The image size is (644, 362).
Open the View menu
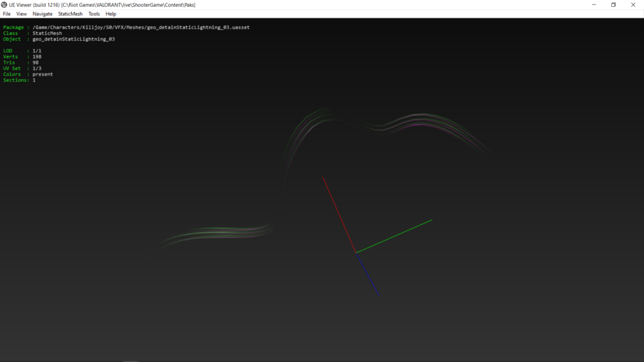21,14
